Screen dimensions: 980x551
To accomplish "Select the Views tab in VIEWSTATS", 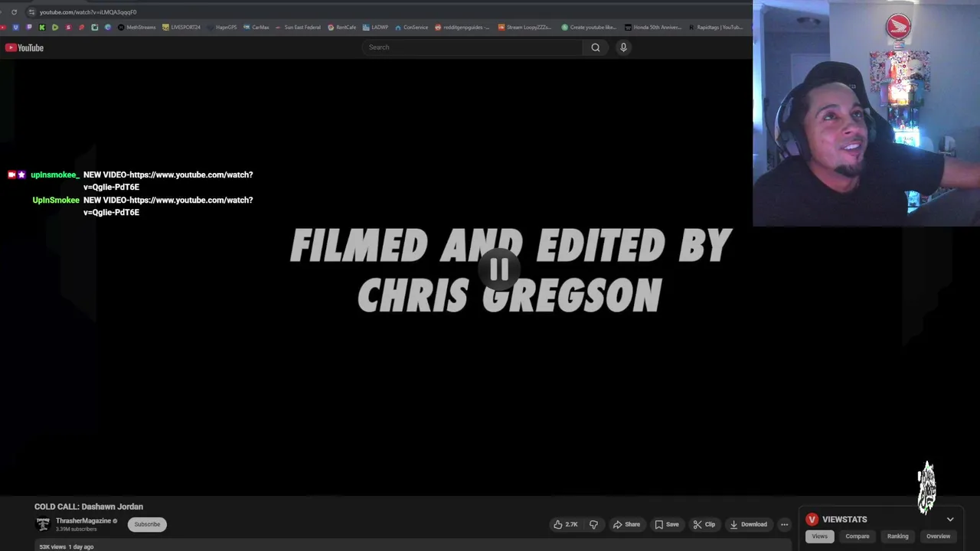I will pos(819,536).
